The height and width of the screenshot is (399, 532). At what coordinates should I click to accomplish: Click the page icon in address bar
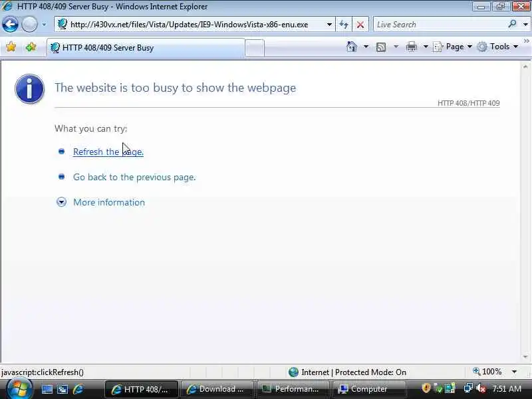(62, 25)
